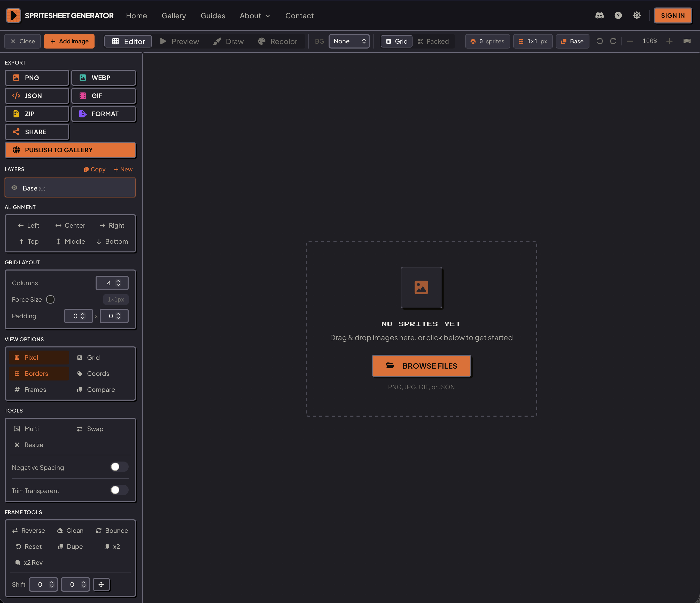Open the help question mark icon
The height and width of the screenshot is (603, 700).
point(618,15)
